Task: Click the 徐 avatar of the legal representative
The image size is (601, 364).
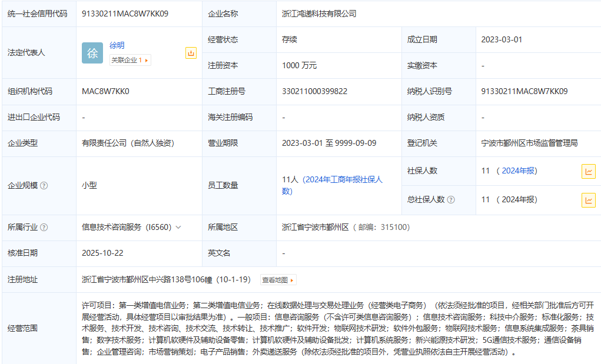Action: point(92,53)
